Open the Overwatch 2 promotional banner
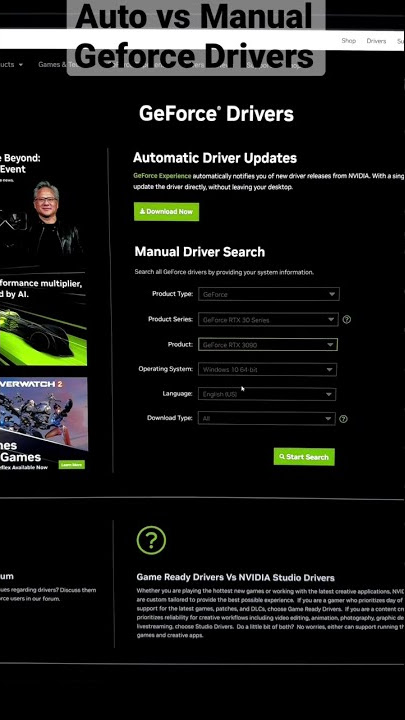 43,423
